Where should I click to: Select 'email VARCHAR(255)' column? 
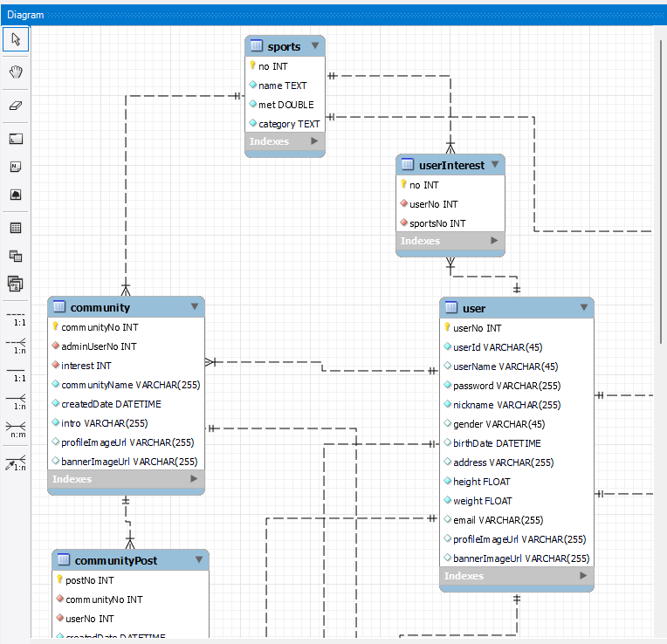pyautogui.click(x=517, y=520)
